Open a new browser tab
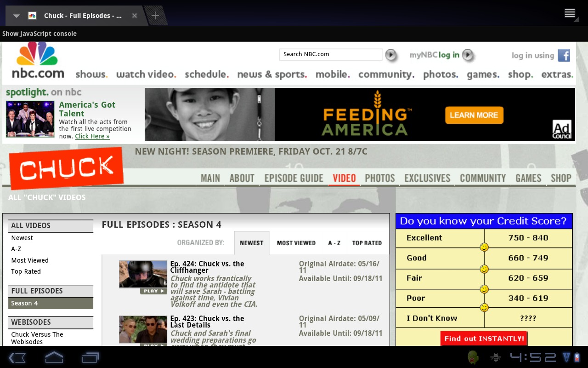 155,16
